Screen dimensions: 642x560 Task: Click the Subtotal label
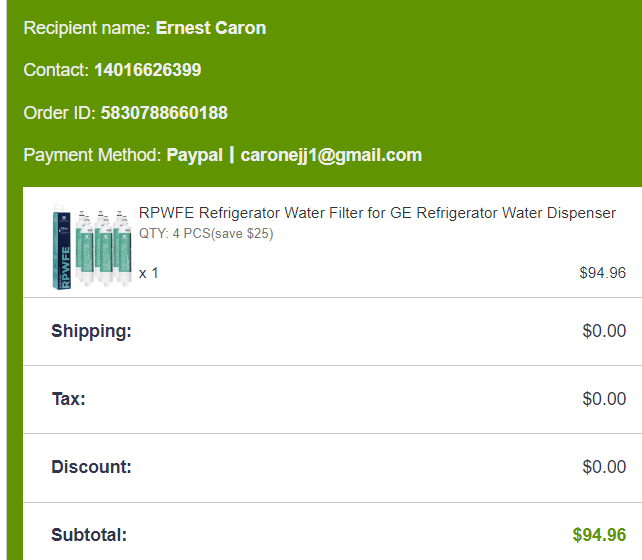point(89,535)
